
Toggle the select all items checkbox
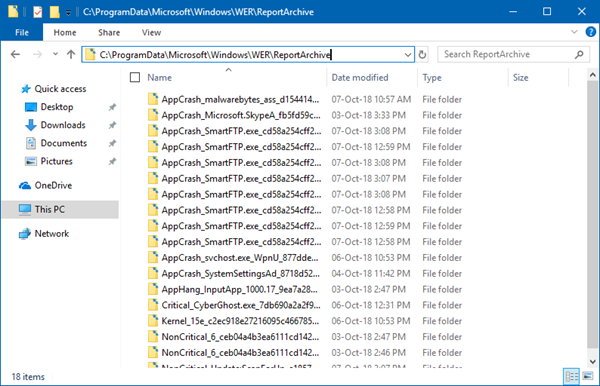coord(135,78)
